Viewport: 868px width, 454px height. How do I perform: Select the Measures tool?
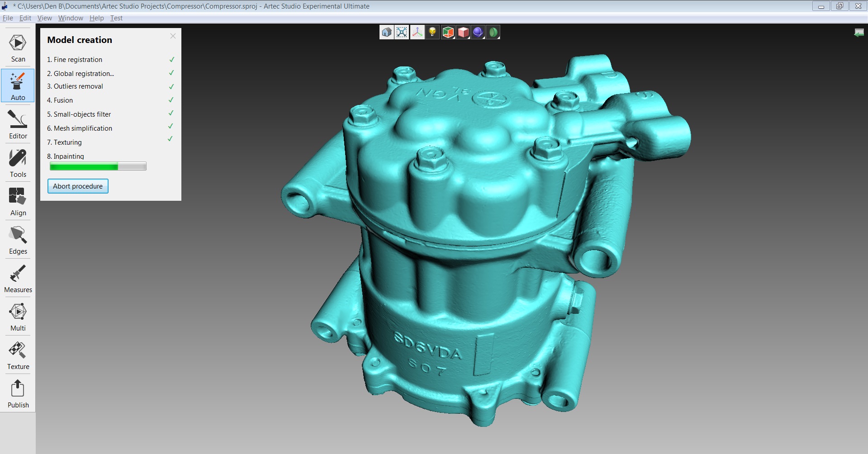[x=18, y=279]
